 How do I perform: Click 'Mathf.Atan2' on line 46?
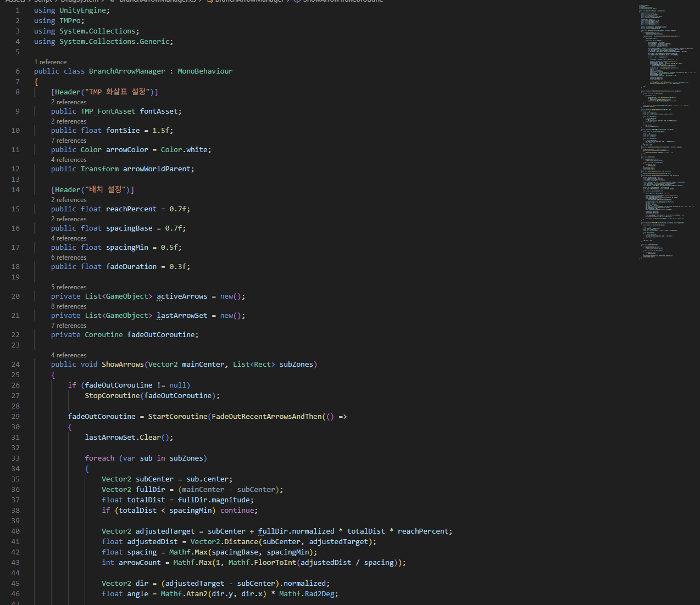click(184, 594)
